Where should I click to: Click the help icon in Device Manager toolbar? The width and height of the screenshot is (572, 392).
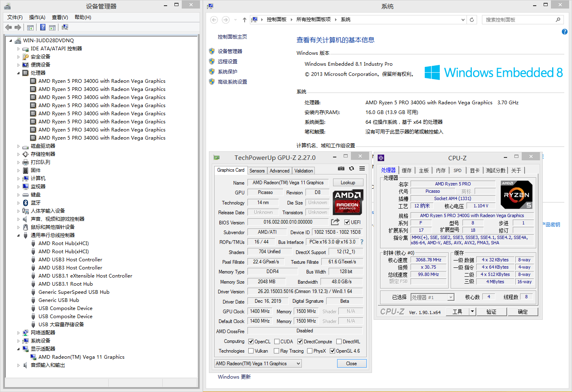click(43, 27)
